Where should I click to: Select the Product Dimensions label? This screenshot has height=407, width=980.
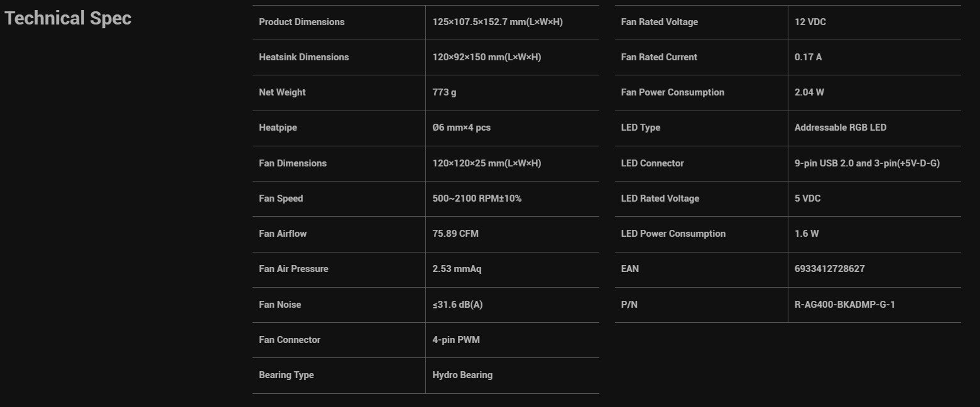(x=302, y=22)
